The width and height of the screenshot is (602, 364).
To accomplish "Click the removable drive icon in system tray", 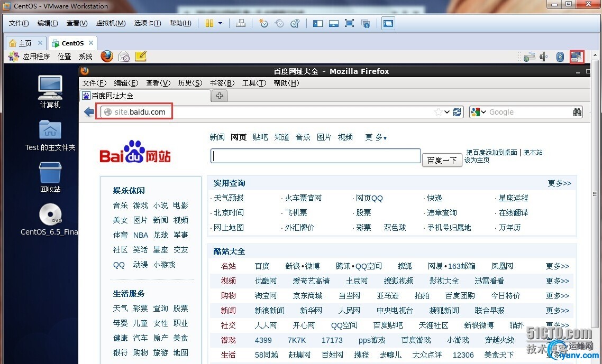I will pos(529,57).
